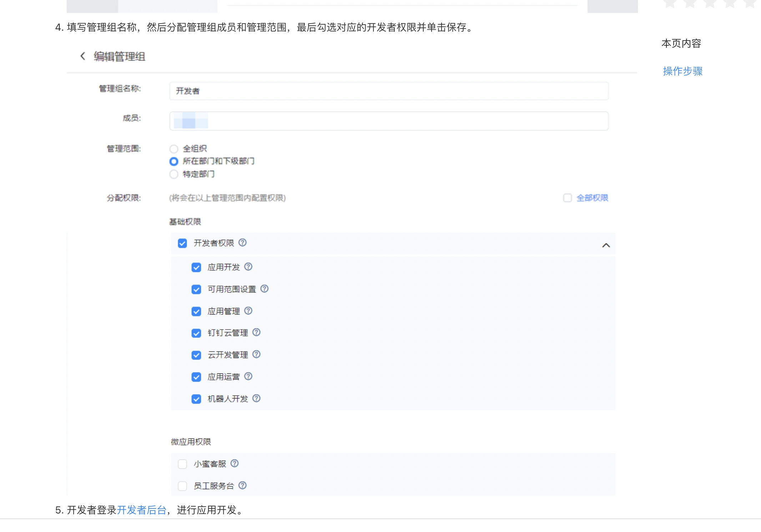This screenshot has height=532, width=761.
Task: Click the 编辑管理组 heading text
Action: tap(120, 56)
